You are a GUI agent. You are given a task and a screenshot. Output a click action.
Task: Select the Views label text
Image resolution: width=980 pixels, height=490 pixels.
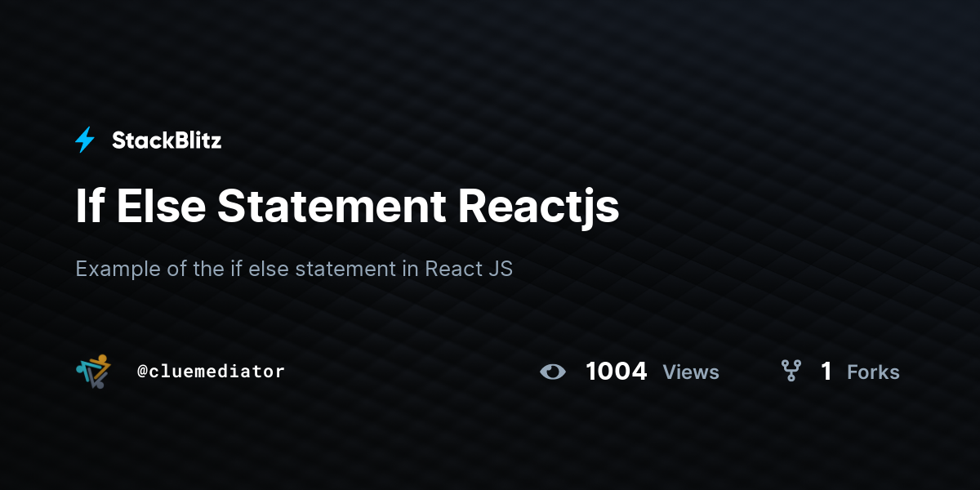691,372
